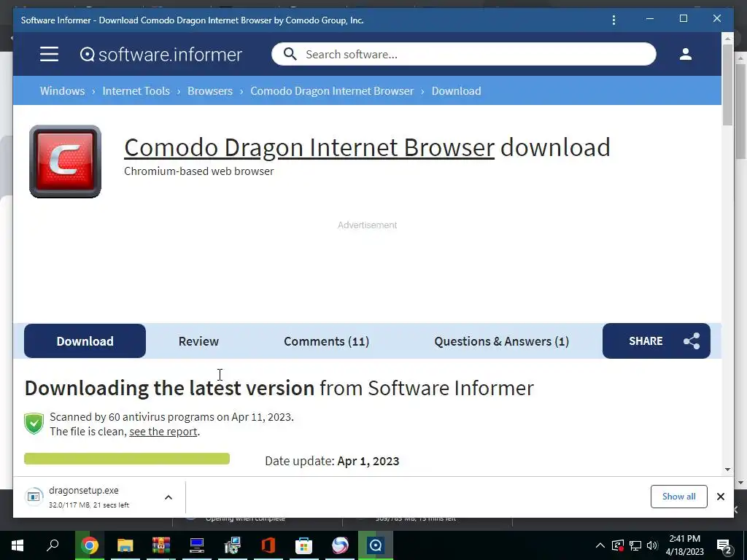Select the Download tab
This screenshot has width=747, height=560.
(x=85, y=341)
